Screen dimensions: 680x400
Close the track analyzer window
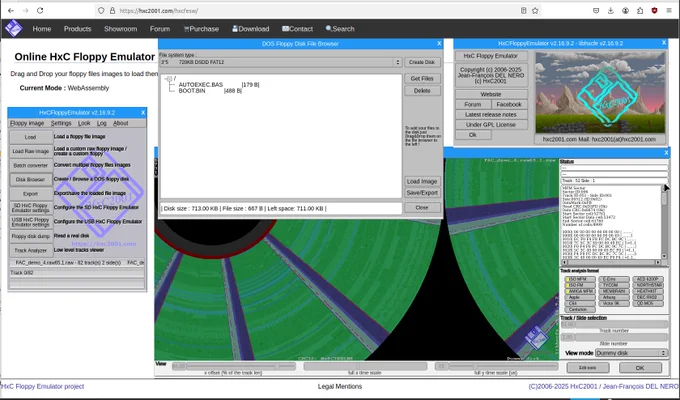tap(666, 152)
